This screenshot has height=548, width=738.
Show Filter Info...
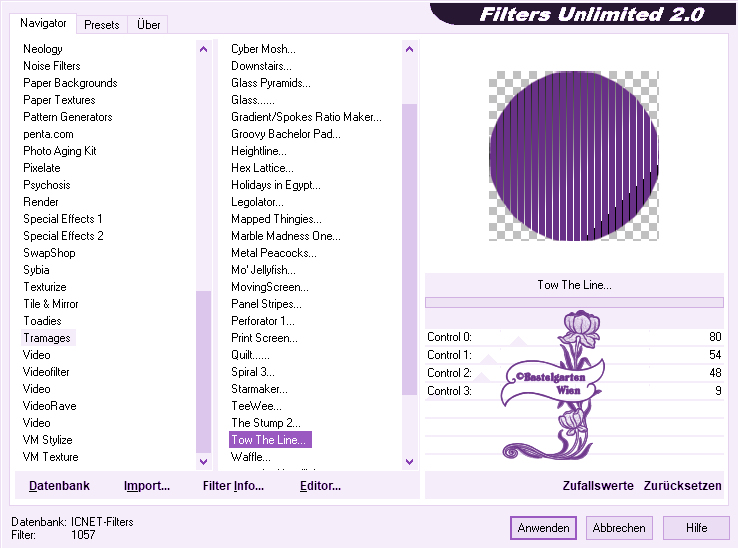[x=233, y=486]
